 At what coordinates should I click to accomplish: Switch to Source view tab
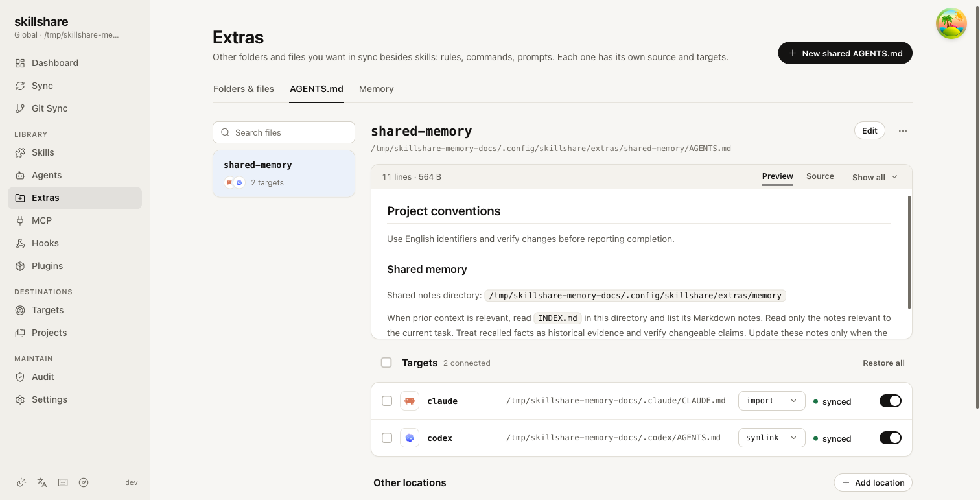point(820,176)
